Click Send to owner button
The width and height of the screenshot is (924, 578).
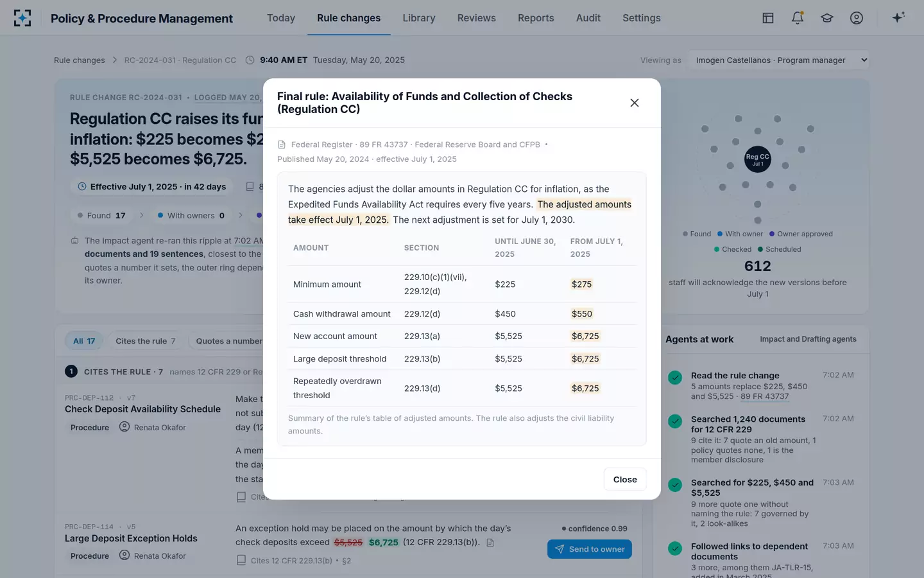[590, 549]
